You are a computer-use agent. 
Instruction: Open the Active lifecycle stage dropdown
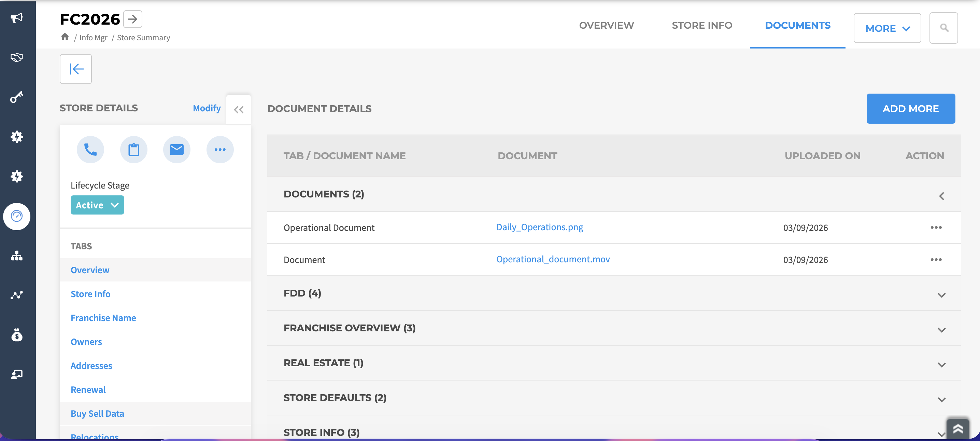[x=97, y=205]
